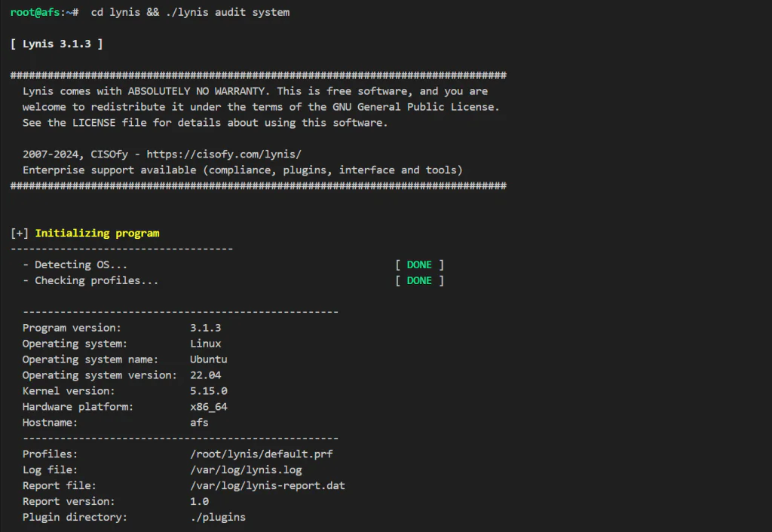Open the https://cisofy.com/lynis/ link
772x532 pixels.
pyautogui.click(x=224, y=154)
